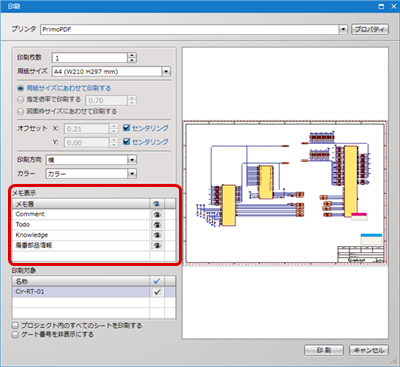Toggle visibility of the Knowledge memo layer
This screenshot has width=400, height=367.
157,235
